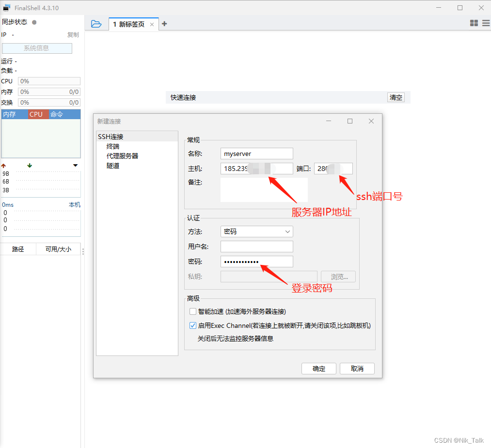Screen dimensions: 491x448
Task: Click the sync status indicator dot
Action: [34, 22]
